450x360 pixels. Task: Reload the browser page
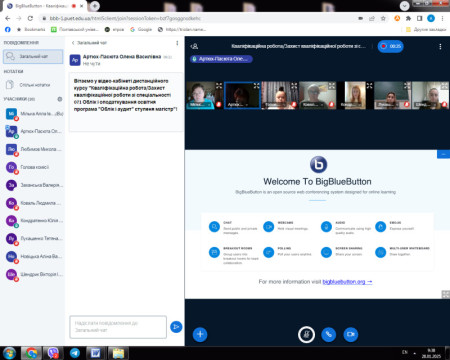click(x=30, y=18)
